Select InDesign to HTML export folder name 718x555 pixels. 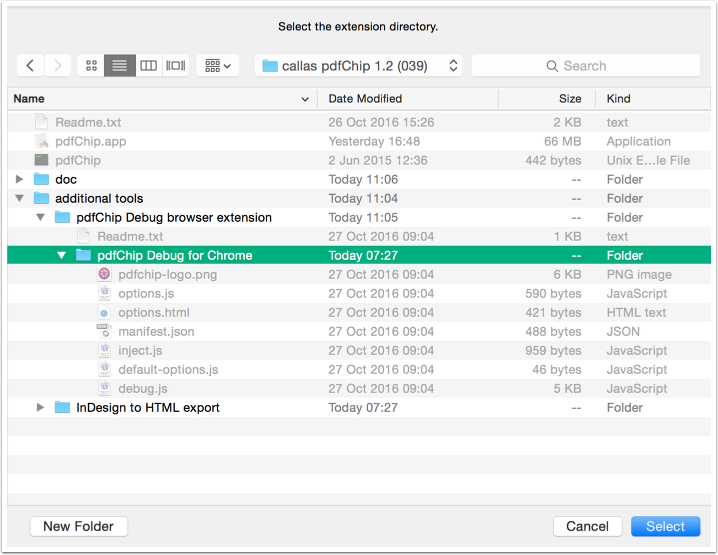(x=148, y=408)
